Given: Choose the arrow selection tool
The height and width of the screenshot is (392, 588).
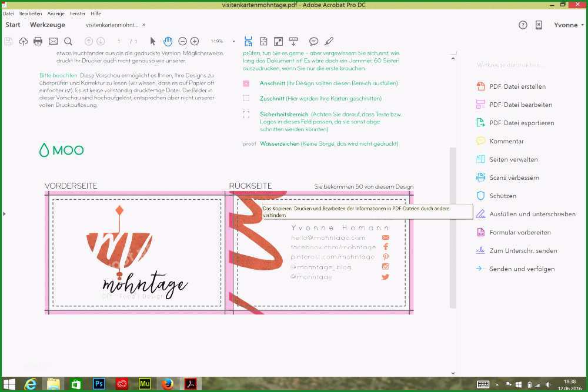Looking at the screenshot, I should click(153, 41).
